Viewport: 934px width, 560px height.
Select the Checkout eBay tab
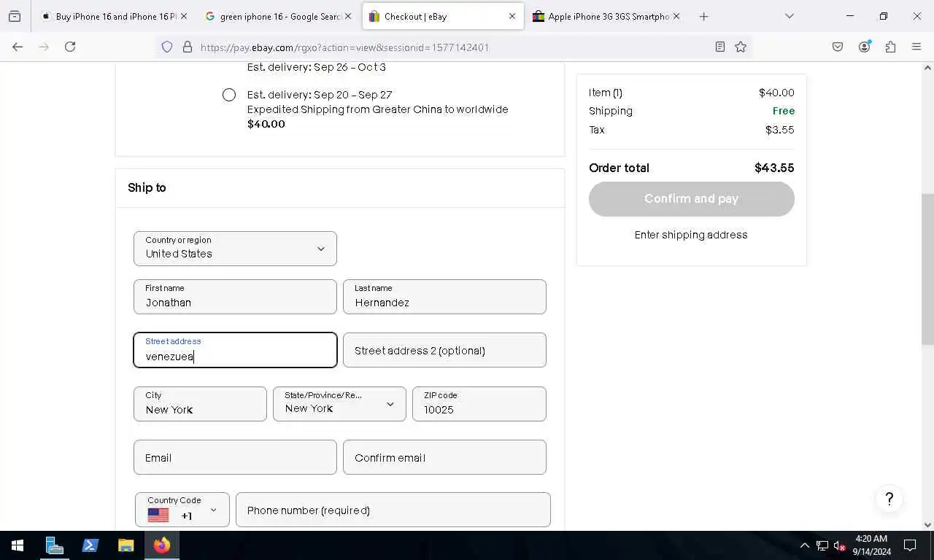[442, 16]
